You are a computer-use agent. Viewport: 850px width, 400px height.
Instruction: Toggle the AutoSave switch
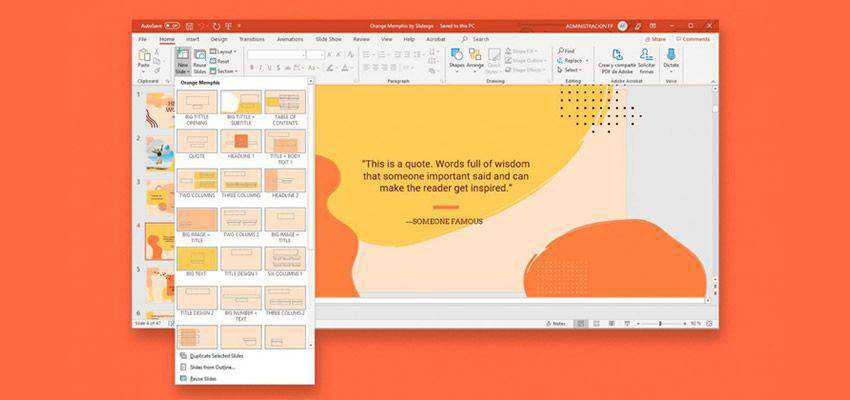click(x=172, y=25)
